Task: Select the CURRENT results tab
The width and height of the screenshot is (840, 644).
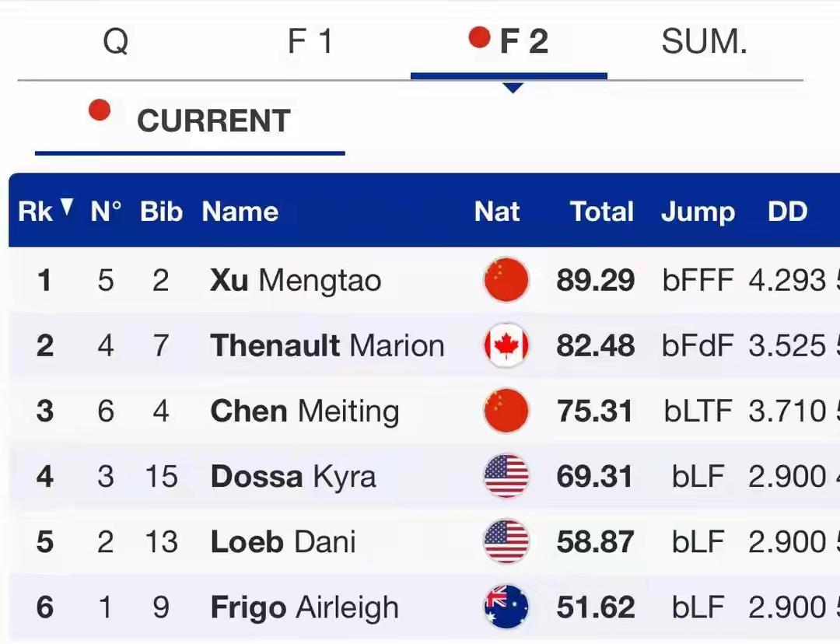Action: (213, 121)
